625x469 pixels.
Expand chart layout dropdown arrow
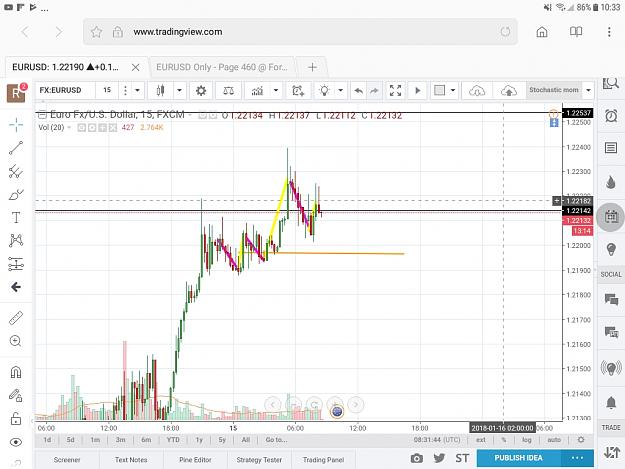coord(453,90)
